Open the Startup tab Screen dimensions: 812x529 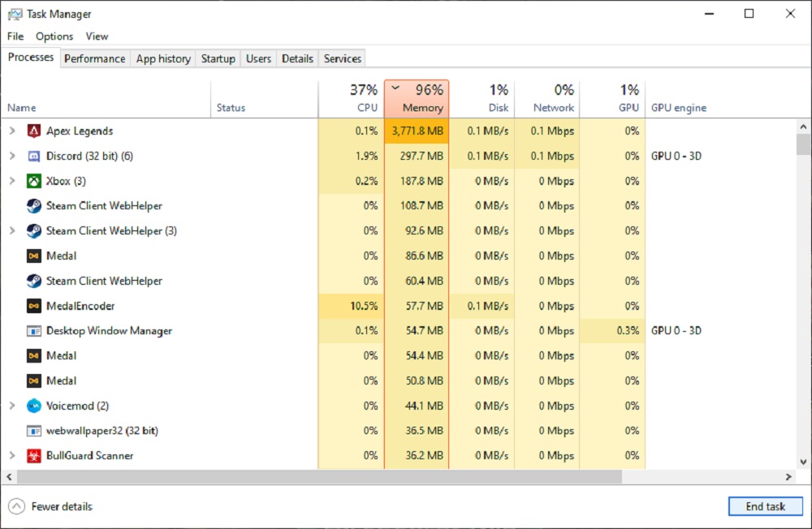point(218,58)
